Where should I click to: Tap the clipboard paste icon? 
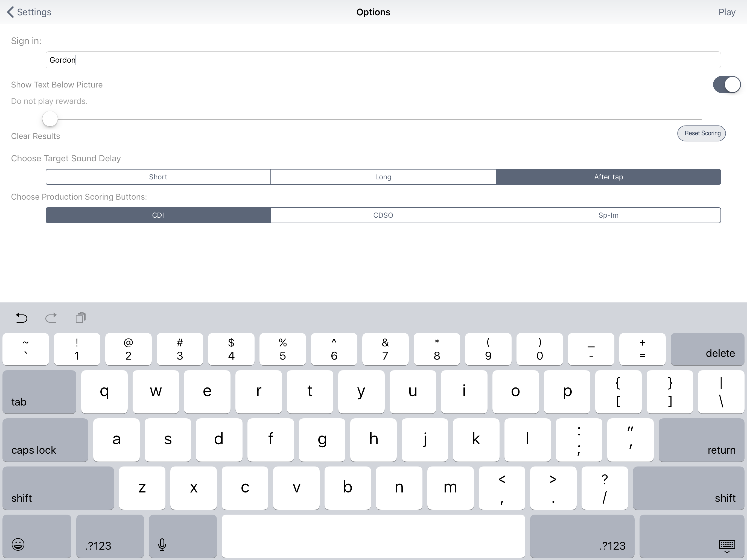click(x=80, y=317)
